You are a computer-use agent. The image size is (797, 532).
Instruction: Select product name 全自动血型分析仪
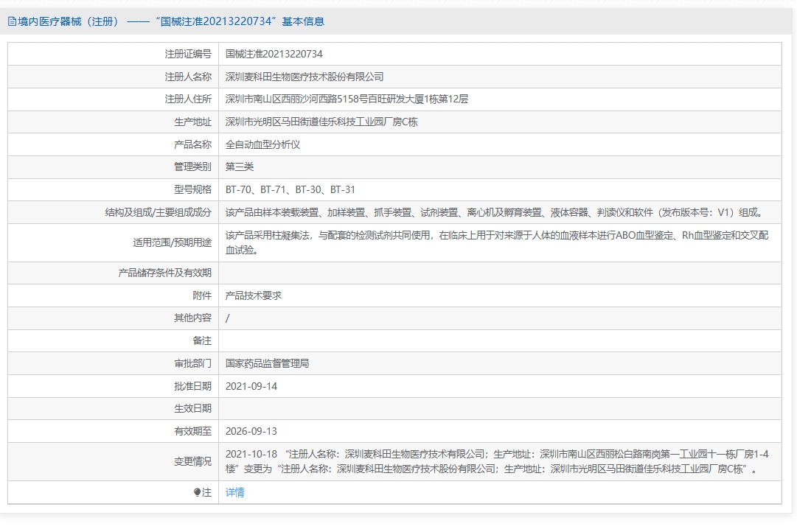point(262,144)
